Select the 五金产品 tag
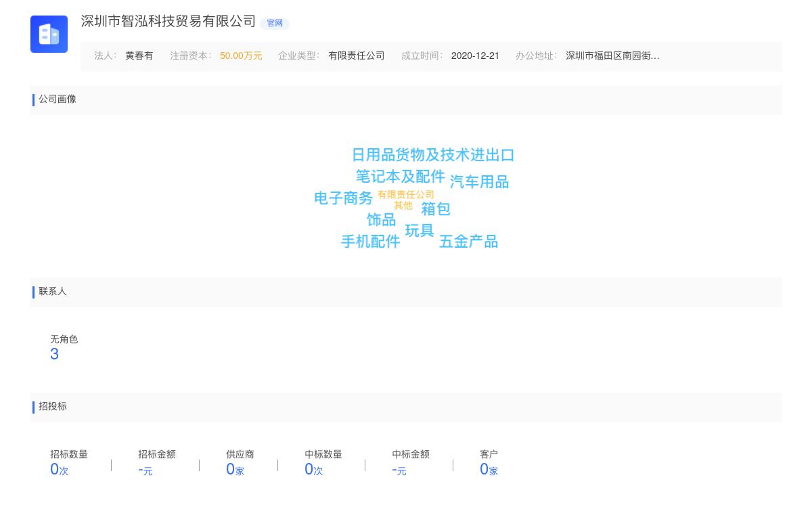The image size is (812, 509). (469, 242)
